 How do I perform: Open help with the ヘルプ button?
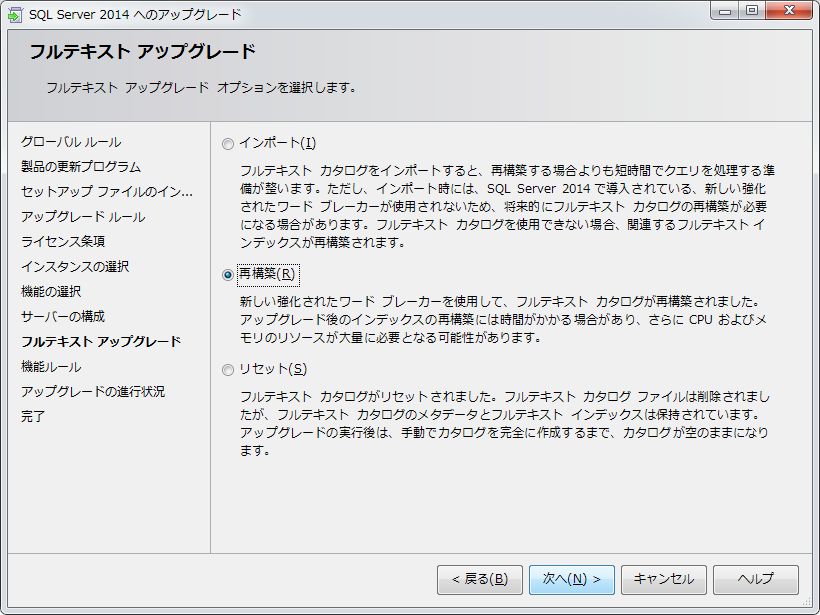click(x=755, y=579)
